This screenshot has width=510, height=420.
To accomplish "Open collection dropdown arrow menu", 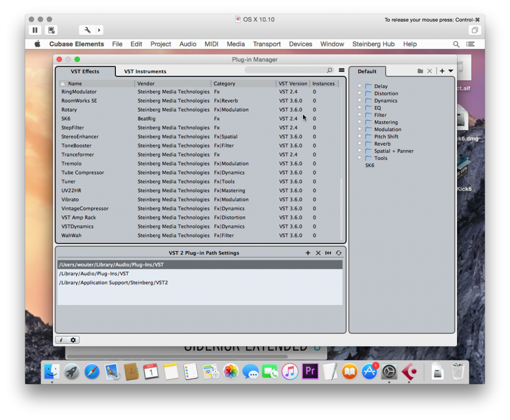I will coord(451,71).
